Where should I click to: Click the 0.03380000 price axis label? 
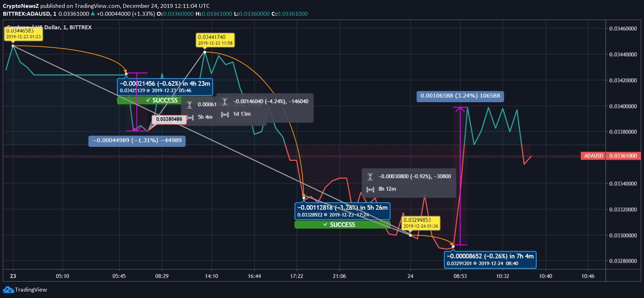(623, 132)
